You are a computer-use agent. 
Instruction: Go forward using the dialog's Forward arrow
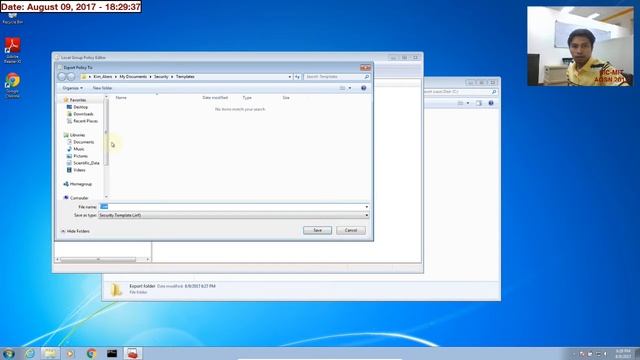71,77
